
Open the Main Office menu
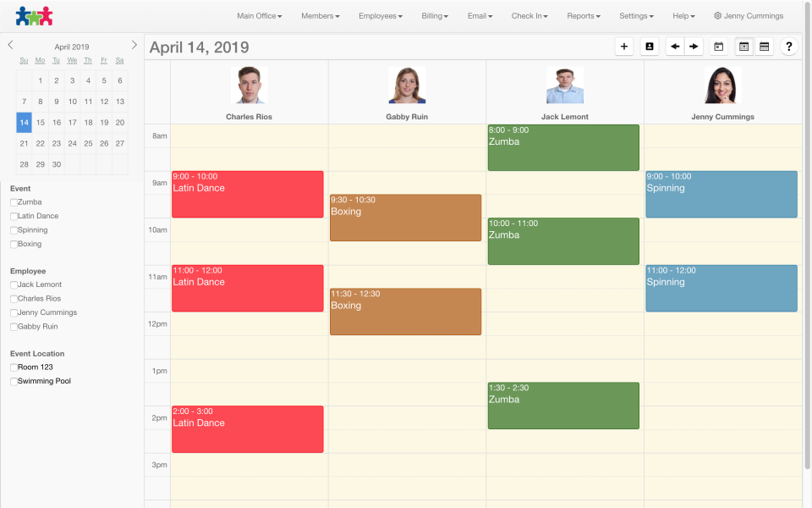tap(259, 15)
